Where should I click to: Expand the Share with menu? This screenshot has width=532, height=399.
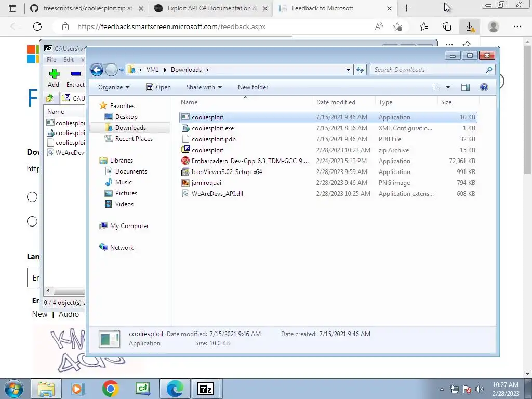coord(204,87)
